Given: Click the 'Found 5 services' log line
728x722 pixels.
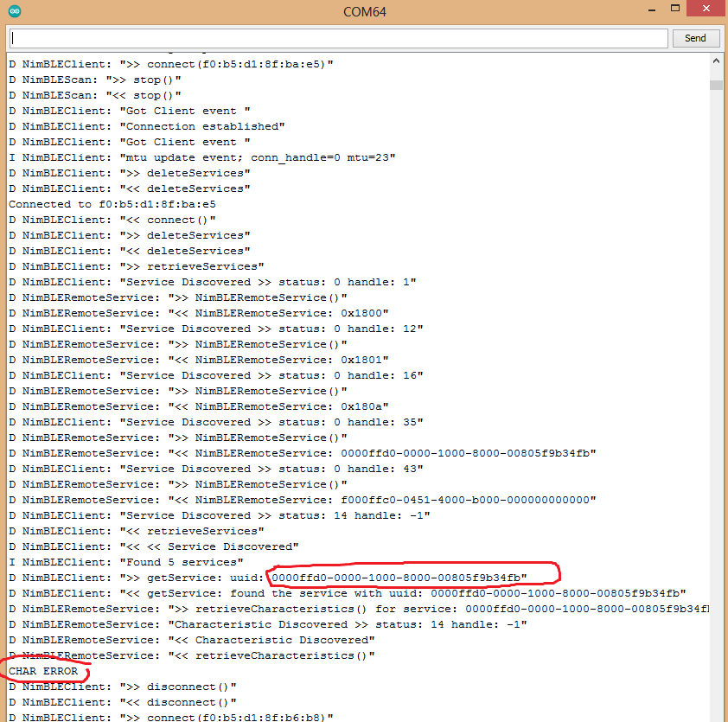Looking at the screenshot, I should pyautogui.click(x=126, y=562).
